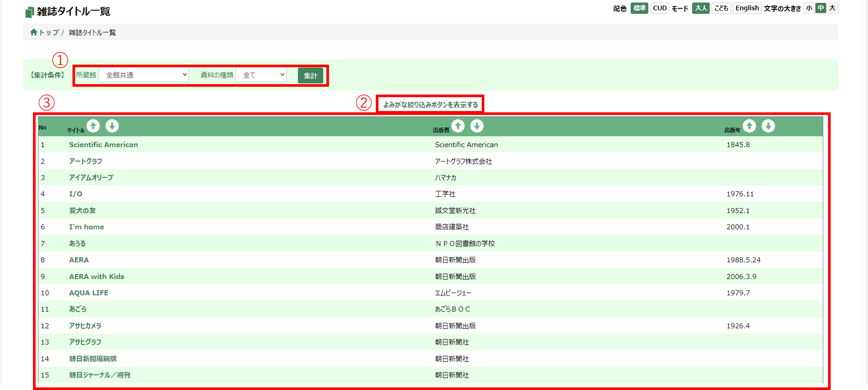Viewport: 868px width, 390px height.
Task: Show the よみがな filter buttons
Action: coord(430,105)
